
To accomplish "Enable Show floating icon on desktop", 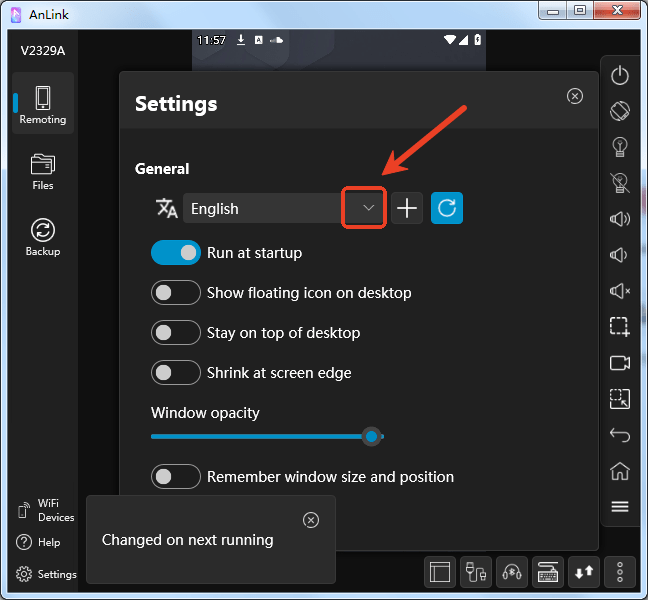I will pyautogui.click(x=176, y=293).
